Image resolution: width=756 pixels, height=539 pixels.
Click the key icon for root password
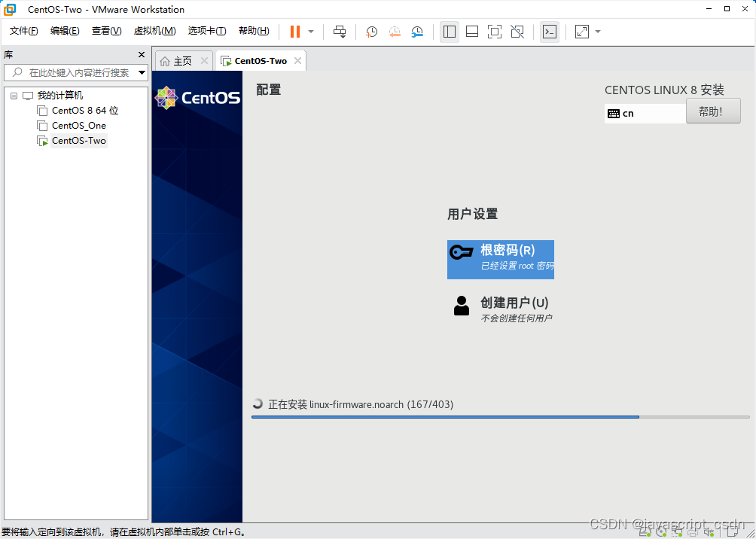pos(461,251)
